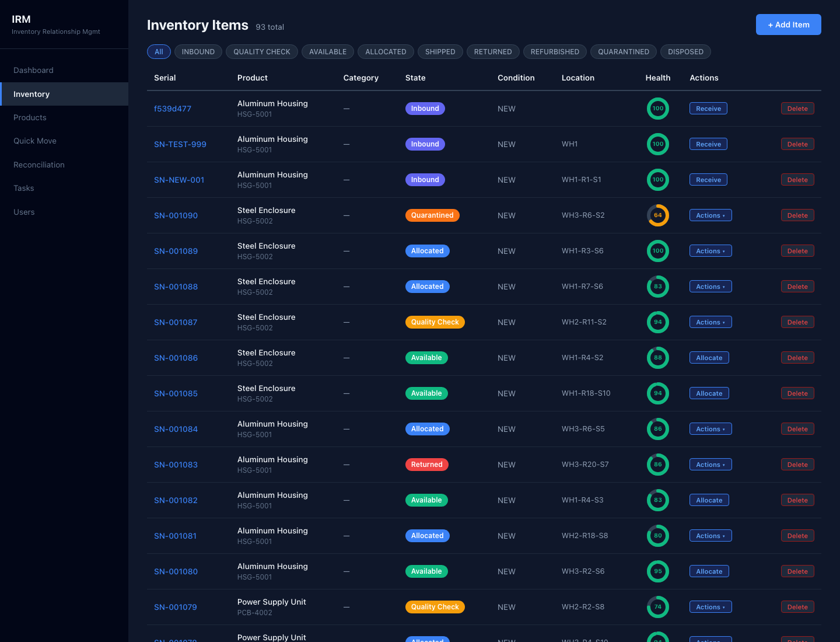Screen dimensions: 840x642
Task: Click Allocate for SN-001082
Action: 709,500
